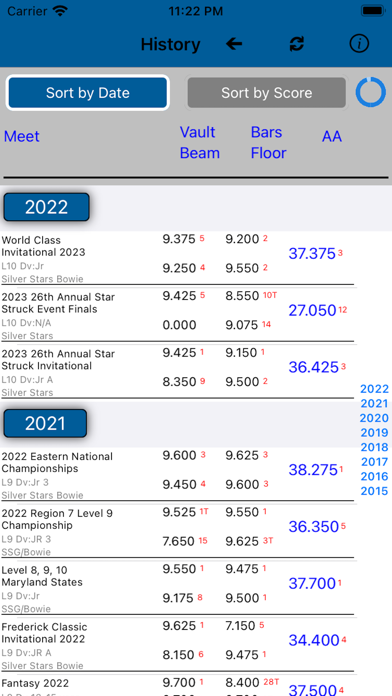Collapse the 2022 season header
392x696 pixels.
point(46,207)
